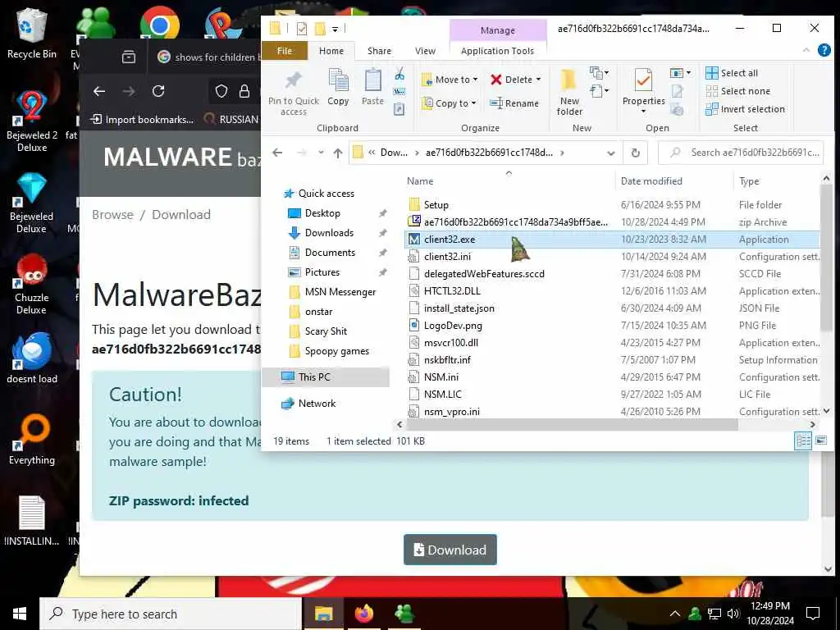Select Desktop in Quick access

coord(322,213)
